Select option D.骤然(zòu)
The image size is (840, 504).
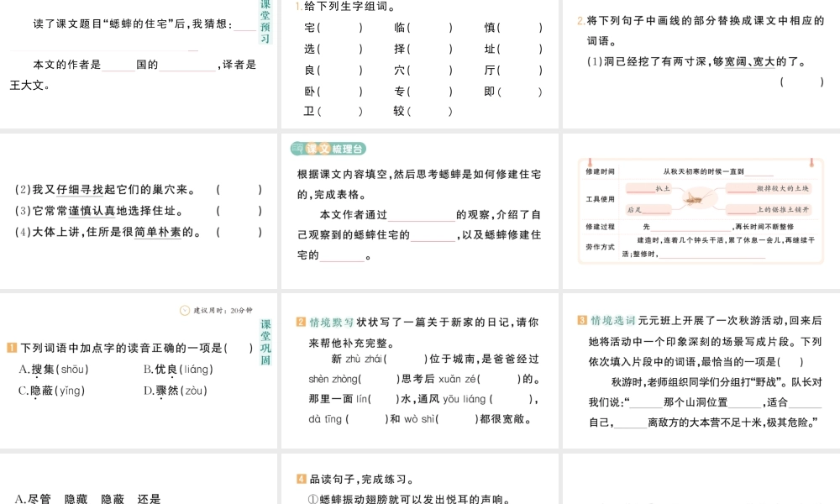[x=176, y=391]
